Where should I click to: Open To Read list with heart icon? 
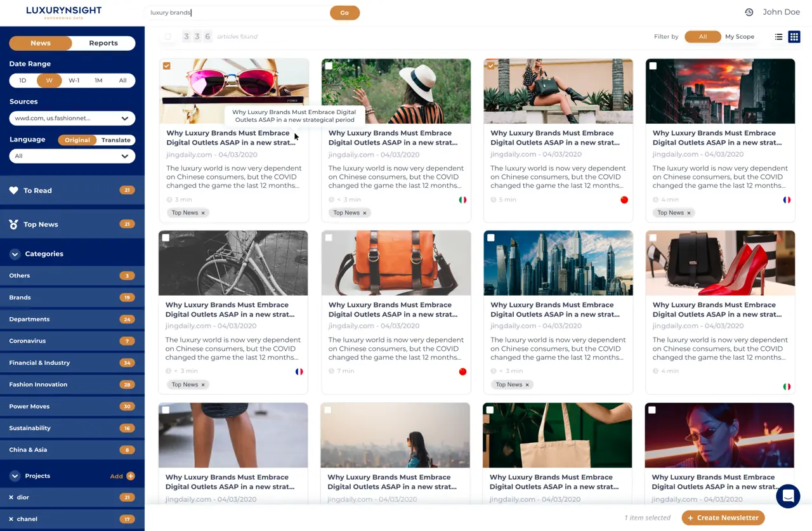pos(14,190)
